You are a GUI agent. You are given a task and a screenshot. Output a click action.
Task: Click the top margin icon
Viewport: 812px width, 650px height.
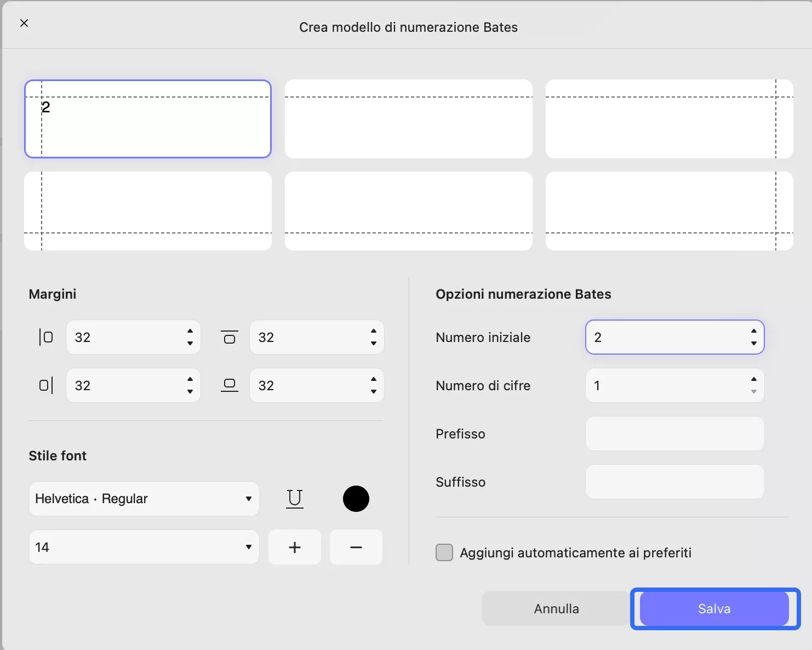coord(230,337)
